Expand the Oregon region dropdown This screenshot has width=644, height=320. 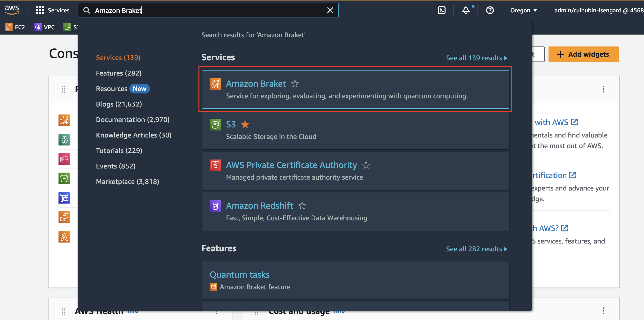point(524,10)
